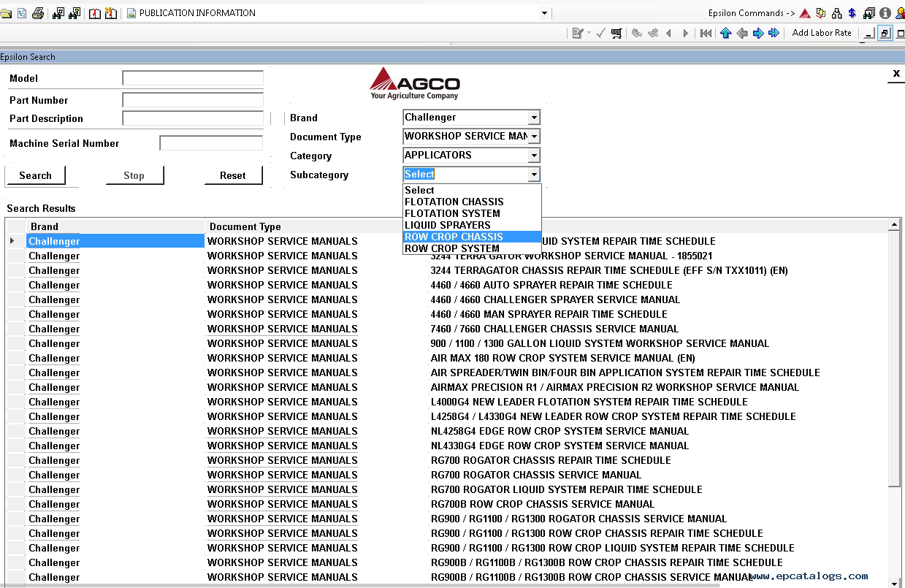Click the restore window button in toolbar
Viewport: 905px width, 588px height.
click(x=885, y=34)
